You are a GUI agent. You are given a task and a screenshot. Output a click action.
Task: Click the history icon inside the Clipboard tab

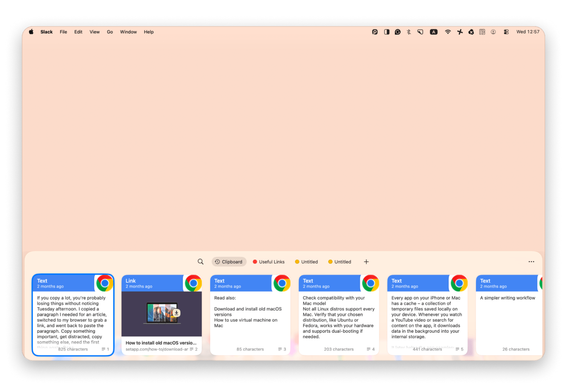click(x=217, y=261)
